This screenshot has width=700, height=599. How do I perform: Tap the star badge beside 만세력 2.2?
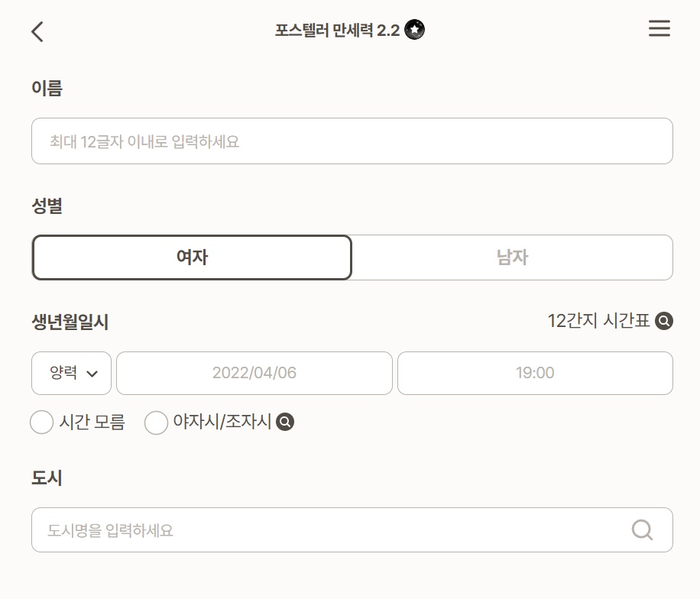pos(415,30)
